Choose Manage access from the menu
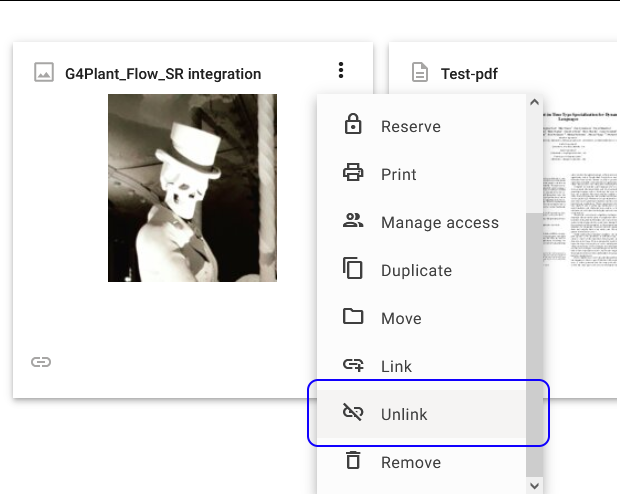The width and height of the screenshot is (620, 494). (x=439, y=222)
